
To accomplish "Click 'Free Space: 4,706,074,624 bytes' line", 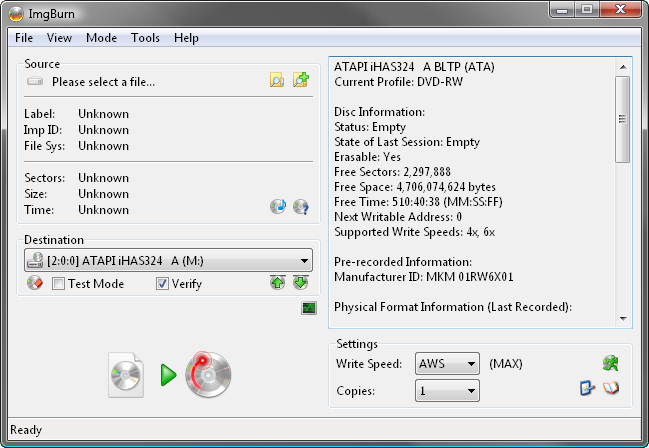I will click(415, 187).
